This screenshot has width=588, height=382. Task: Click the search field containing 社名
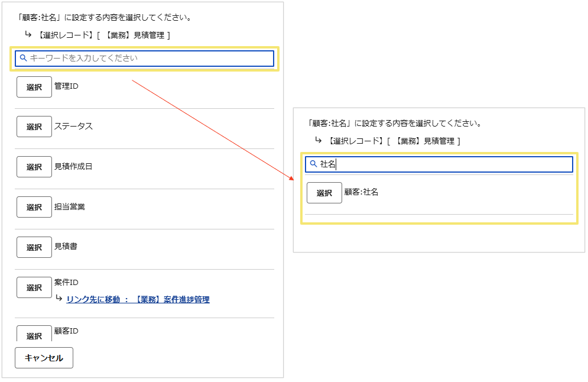click(x=438, y=164)
